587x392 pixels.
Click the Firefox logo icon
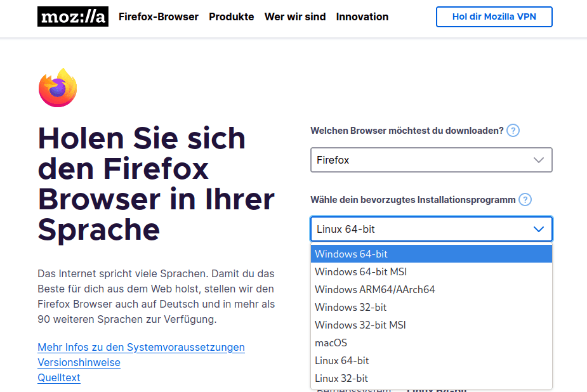(x=58, y=88)
